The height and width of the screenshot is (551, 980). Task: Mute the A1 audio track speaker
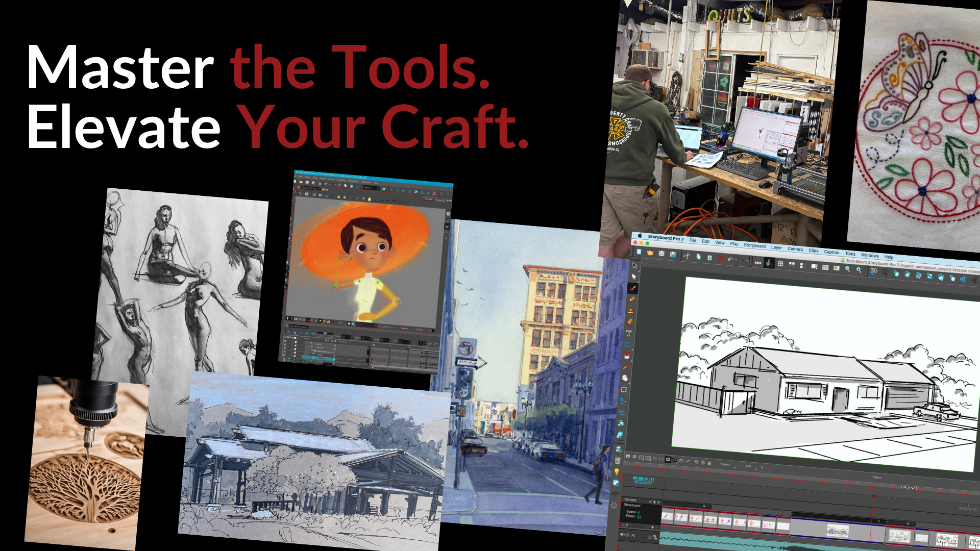coord(622,535)
